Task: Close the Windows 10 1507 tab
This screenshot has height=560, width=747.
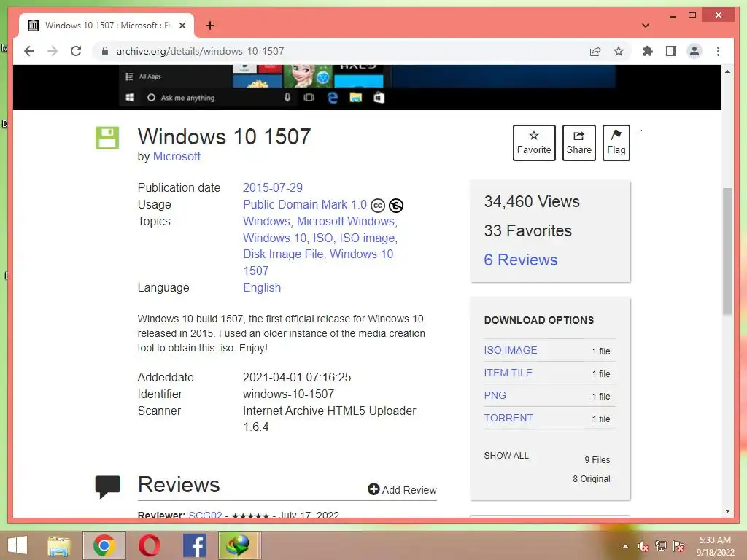Action: click(182, 26)
